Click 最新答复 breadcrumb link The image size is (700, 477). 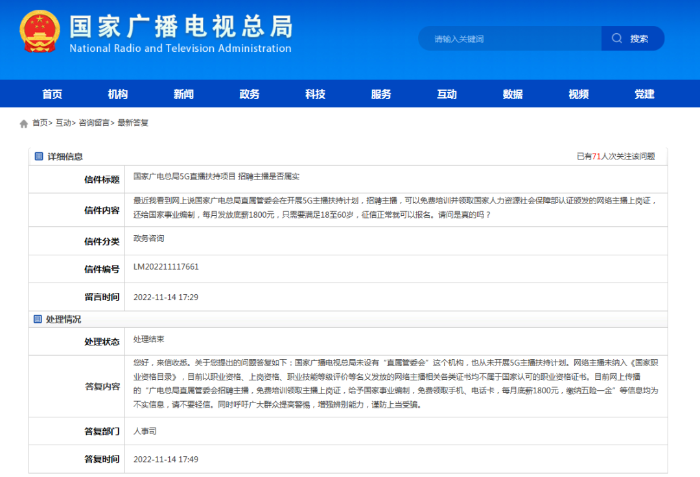click(133, 123)
